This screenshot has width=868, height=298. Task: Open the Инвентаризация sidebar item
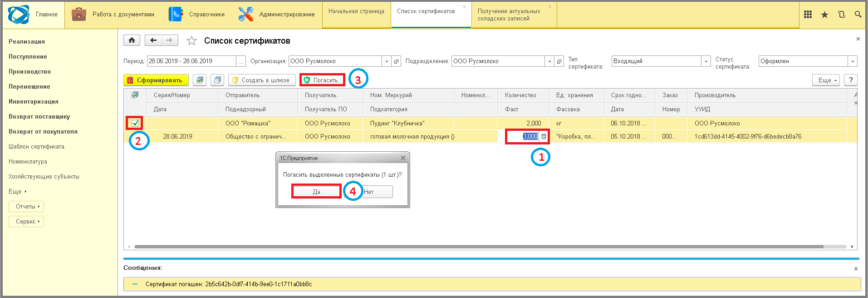(x=34, y=102)
